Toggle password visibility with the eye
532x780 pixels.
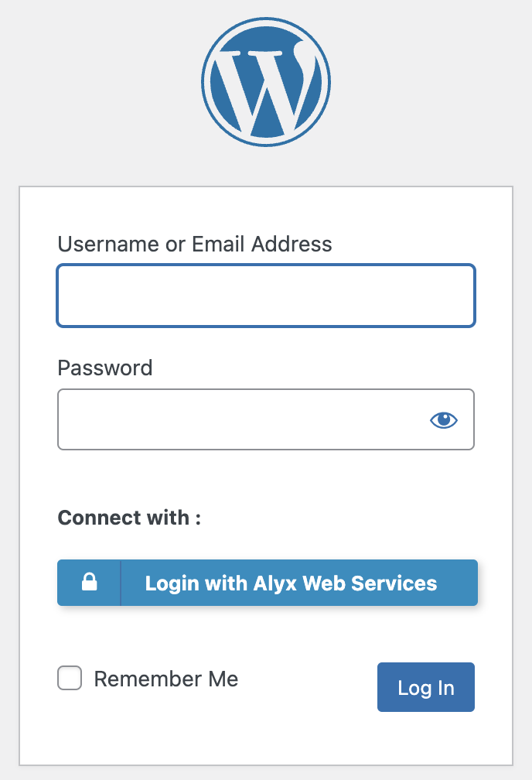[x=444, y=420]
